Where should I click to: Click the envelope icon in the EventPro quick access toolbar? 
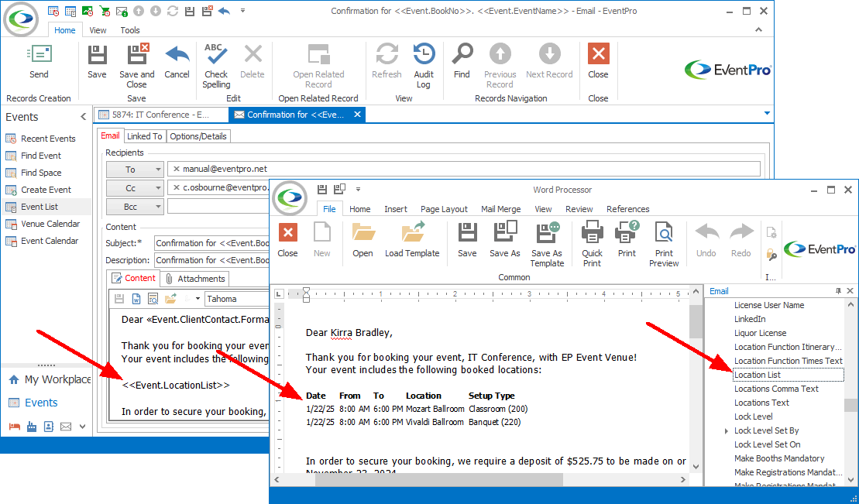(x=122, y=11)
